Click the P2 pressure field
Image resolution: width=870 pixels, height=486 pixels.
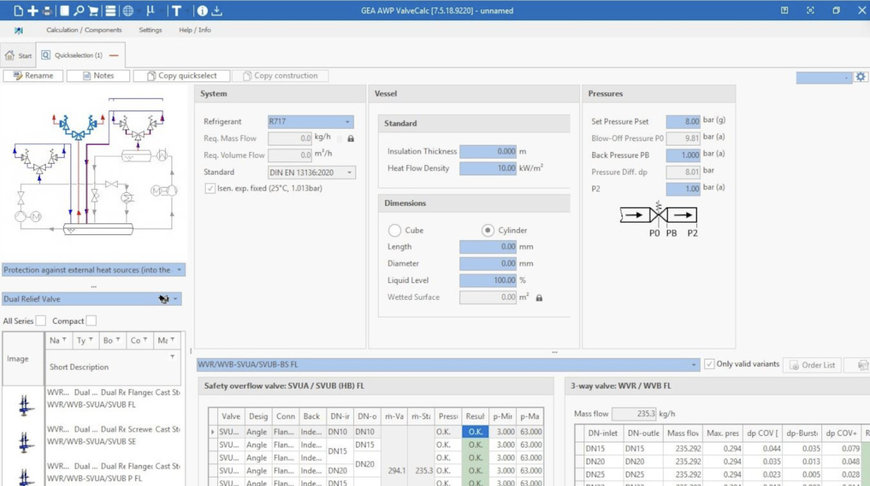pos(683,189)
